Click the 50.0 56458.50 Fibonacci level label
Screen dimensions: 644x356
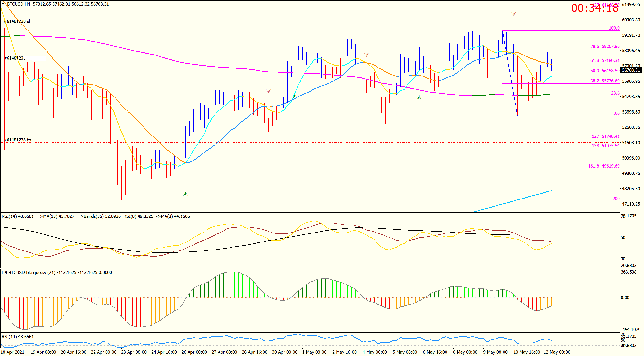click(605, 71)
